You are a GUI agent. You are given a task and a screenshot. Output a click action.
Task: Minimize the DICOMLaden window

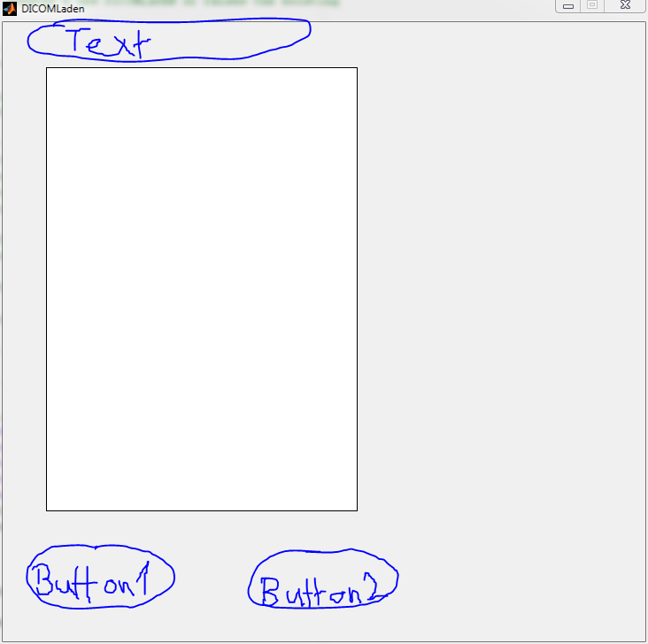pyautogui.click(x=568, y=6)
